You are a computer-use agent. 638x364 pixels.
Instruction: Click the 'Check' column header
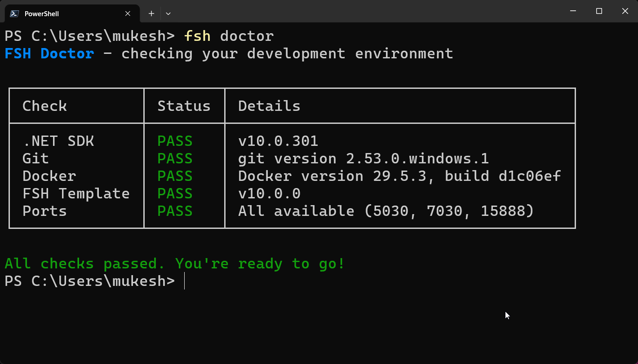[44, 106]
